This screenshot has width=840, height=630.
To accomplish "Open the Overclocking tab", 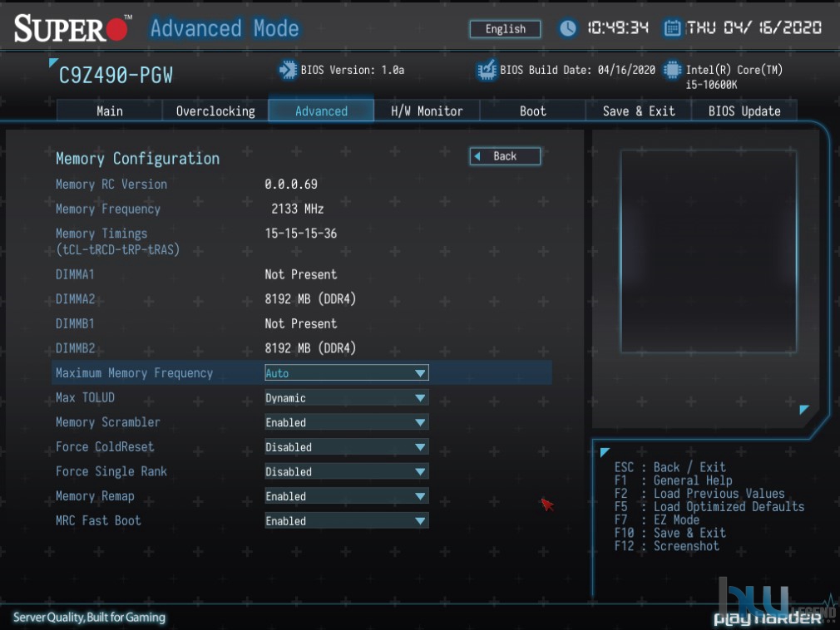I will coord(215,111).
